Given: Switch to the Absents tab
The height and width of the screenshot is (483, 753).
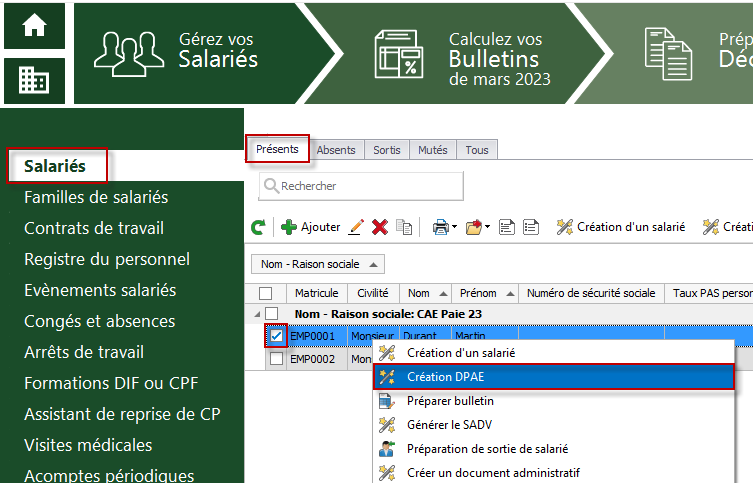Looking at the screenshot, I should (x=335, y=150).
